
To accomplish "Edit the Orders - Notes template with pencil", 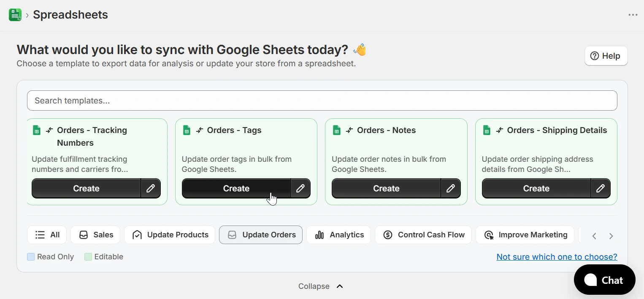I will click(x=451, y=188).
